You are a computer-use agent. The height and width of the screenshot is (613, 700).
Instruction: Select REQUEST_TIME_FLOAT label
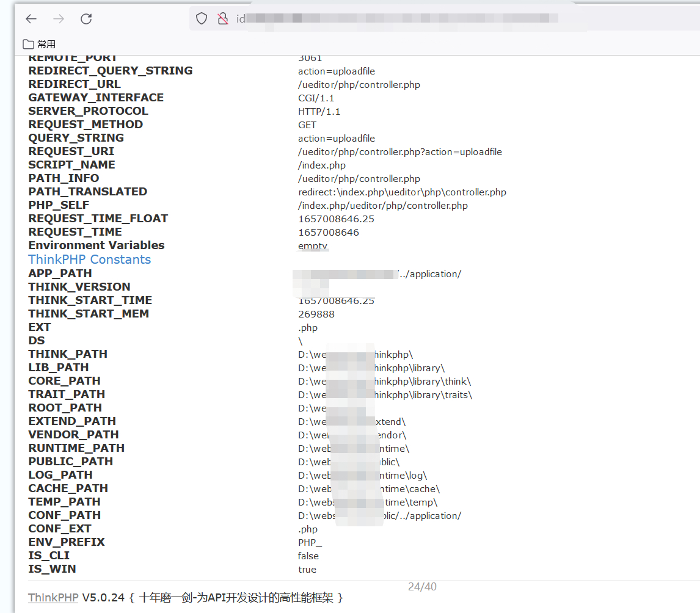(x=98, y=218)
